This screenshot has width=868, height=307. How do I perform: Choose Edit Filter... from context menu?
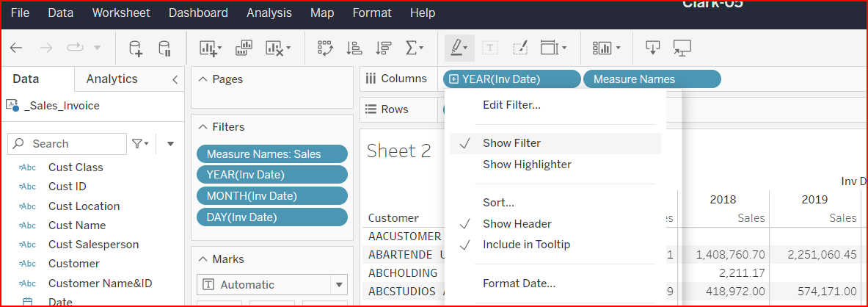511,105
